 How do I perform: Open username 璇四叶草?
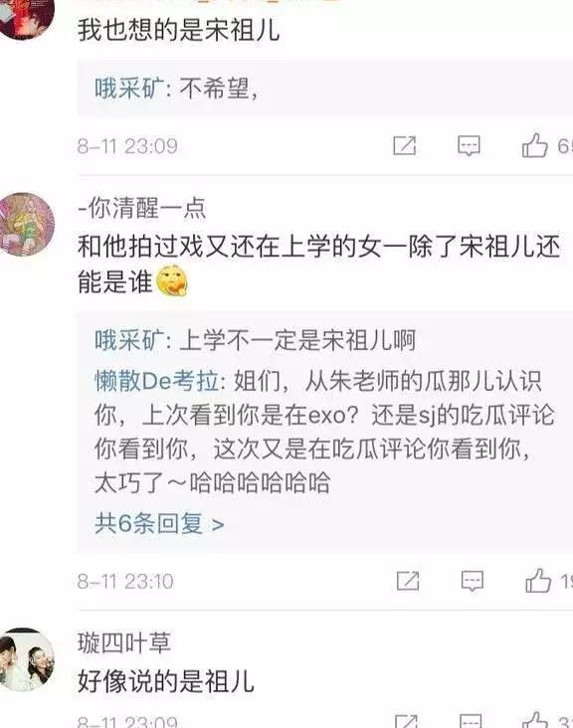click(124, 643)
